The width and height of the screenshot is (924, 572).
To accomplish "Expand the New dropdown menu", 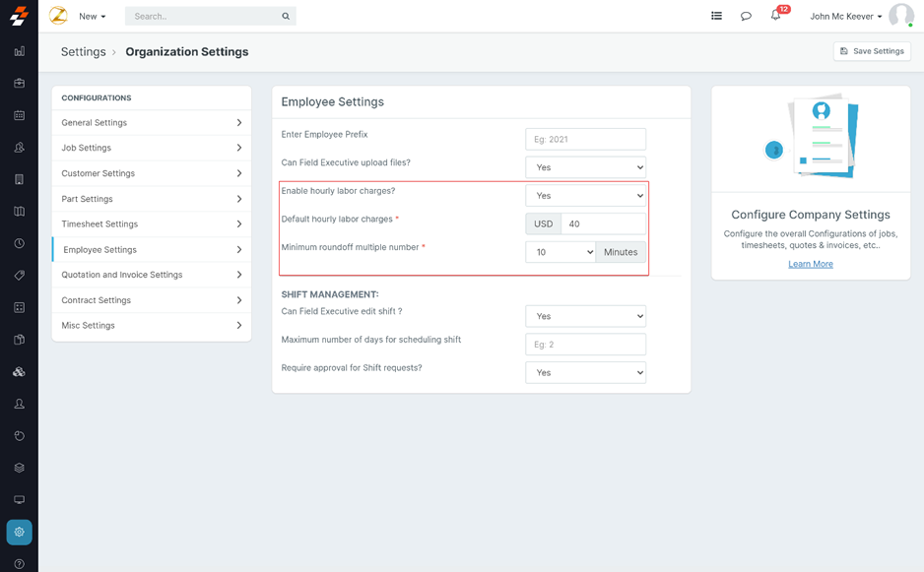I will [x=92, y=16].
